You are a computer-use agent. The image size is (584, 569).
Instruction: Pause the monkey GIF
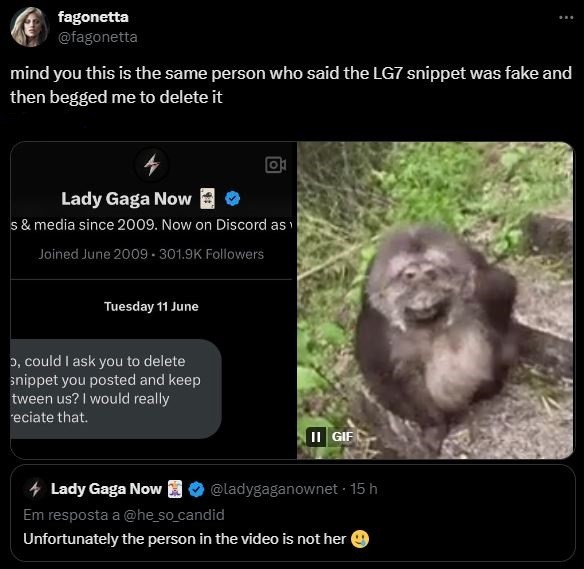tap(315, 436)
